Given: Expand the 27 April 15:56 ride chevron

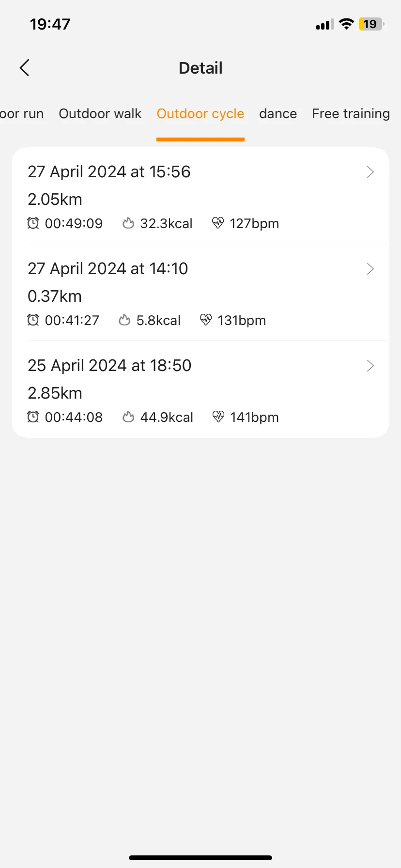Looking at the screenshot, I should point(370,172).
